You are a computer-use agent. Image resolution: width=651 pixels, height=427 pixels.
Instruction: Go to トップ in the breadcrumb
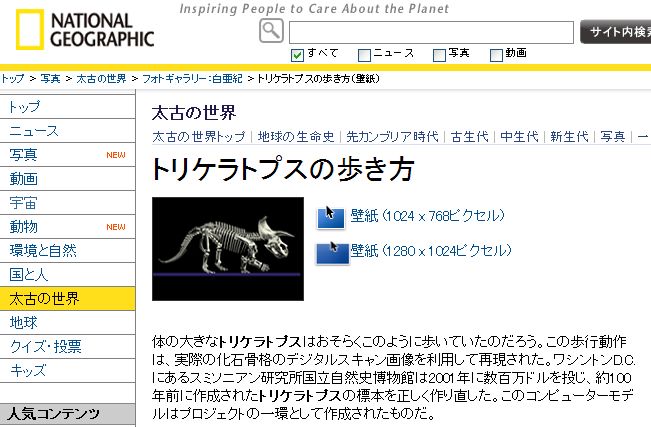click(12, 79)
